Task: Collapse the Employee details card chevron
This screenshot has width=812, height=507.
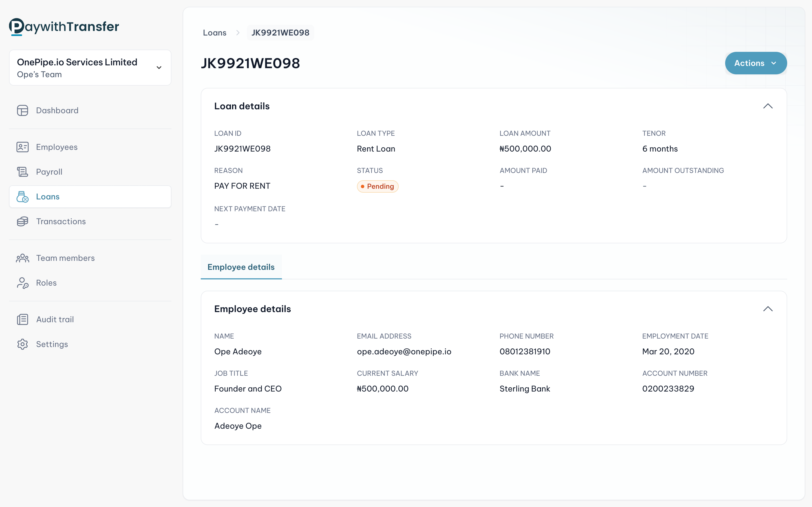Action: coord(768,309)
